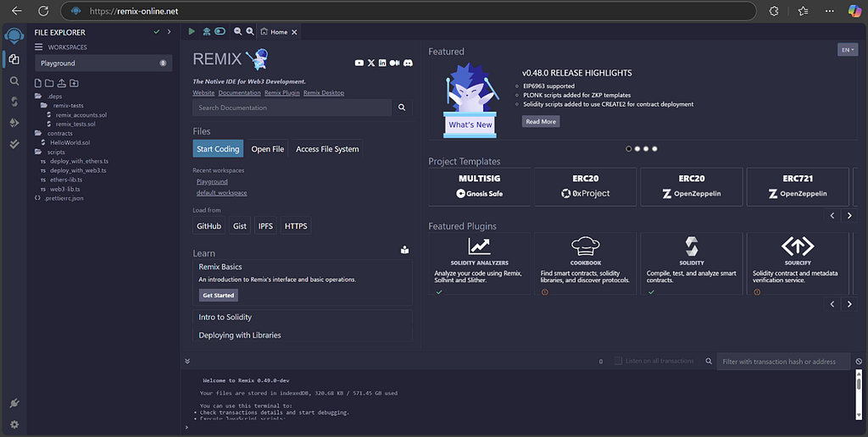Click Get Started under Remix Basics
The width and height of the screenshot is (868, 437).
pyautogui.click(x=219, y=296)
